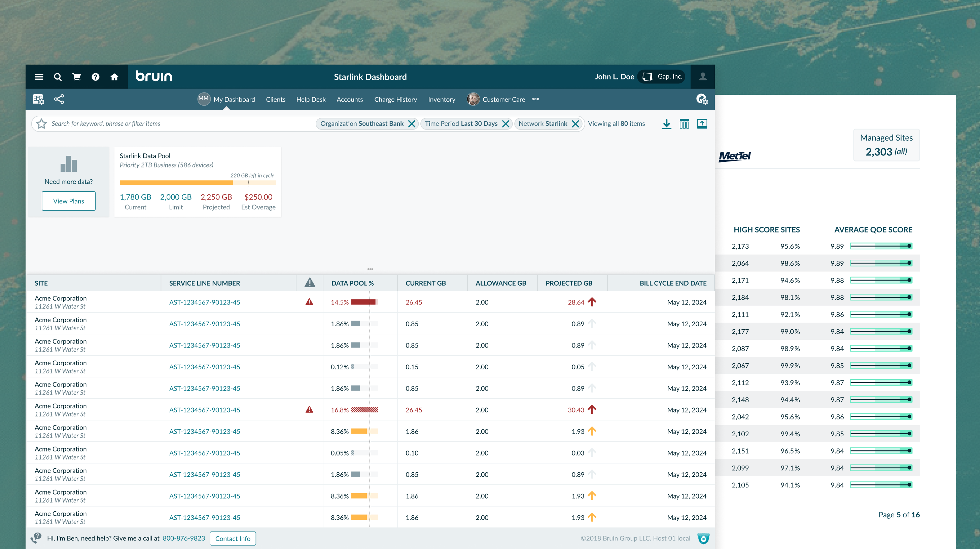Call the 800-876-9823 phone link
This screenshot has height=549, width=980.
184,538
